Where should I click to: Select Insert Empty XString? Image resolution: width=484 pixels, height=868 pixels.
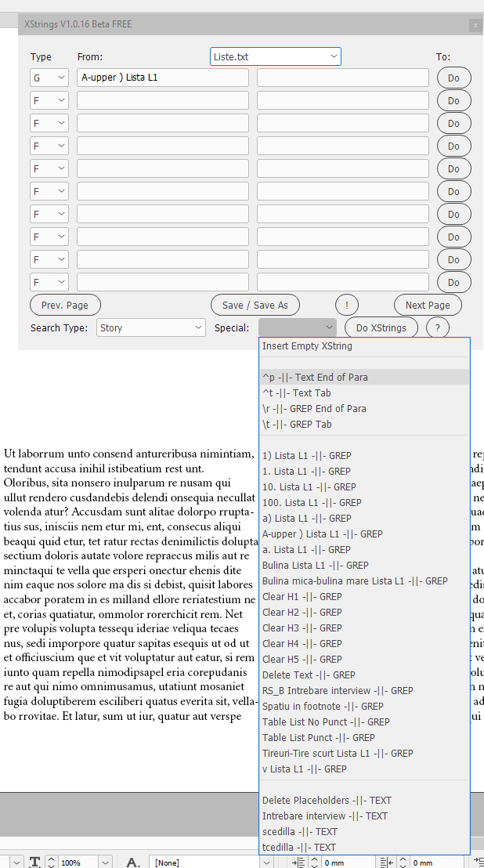(364, 346)
